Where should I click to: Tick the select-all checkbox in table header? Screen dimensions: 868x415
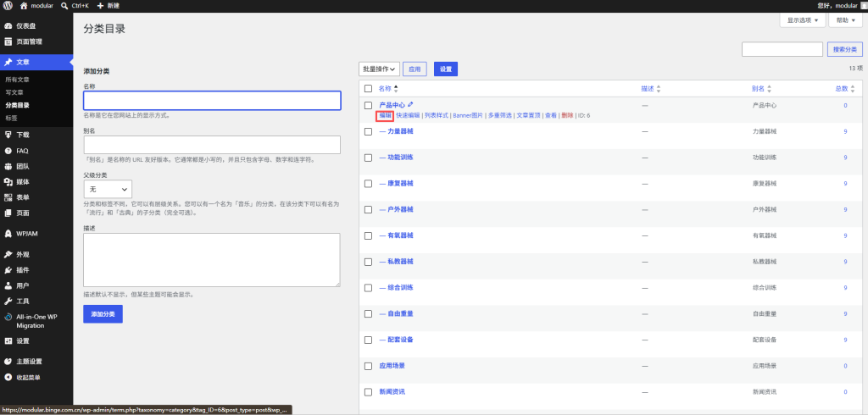coord(368,89)
